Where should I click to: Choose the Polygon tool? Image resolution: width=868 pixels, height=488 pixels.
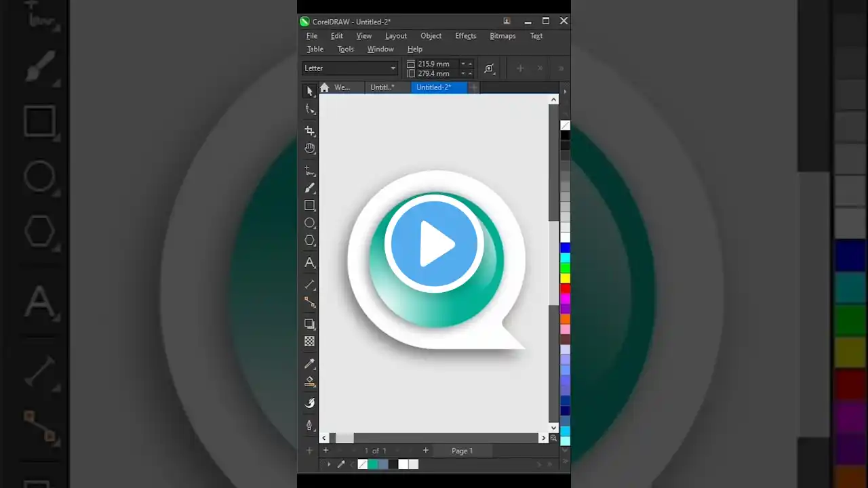(x=310, y=241)
